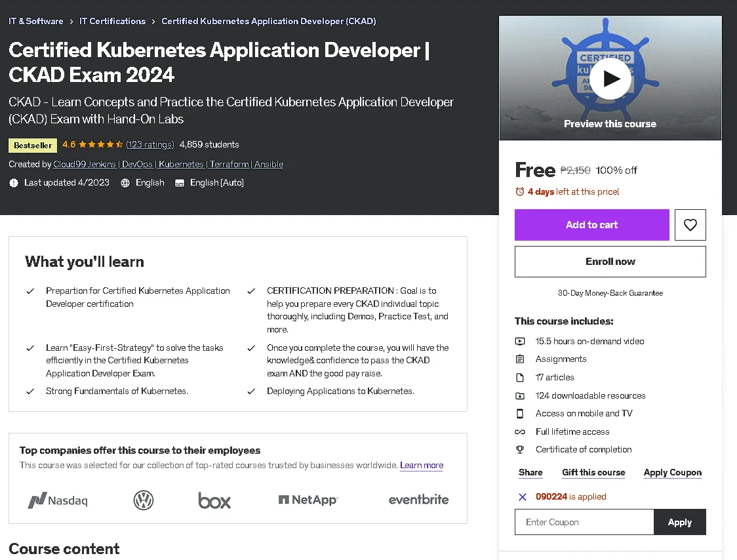Click the trophy certificate icon
The height and width of the screenshot is (560, 737).
click(520, 450)
